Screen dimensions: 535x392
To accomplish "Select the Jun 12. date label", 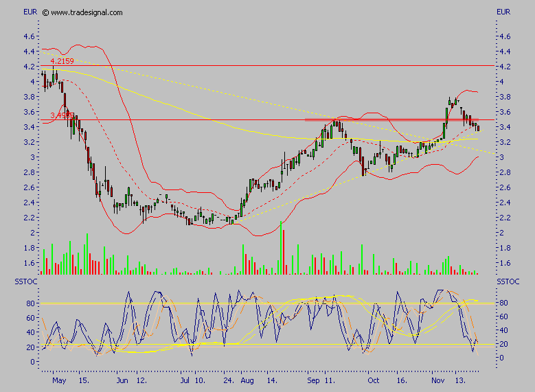I will tap(130, 379).
